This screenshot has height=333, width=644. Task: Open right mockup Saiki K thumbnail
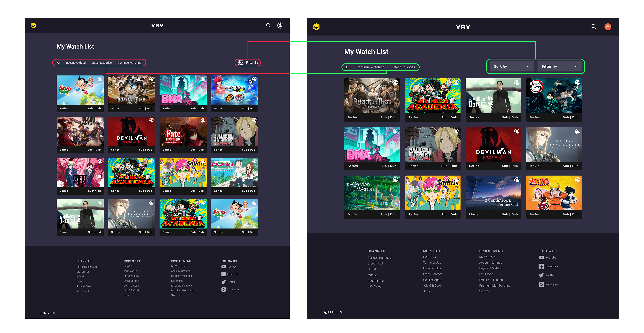click(433, 193)
